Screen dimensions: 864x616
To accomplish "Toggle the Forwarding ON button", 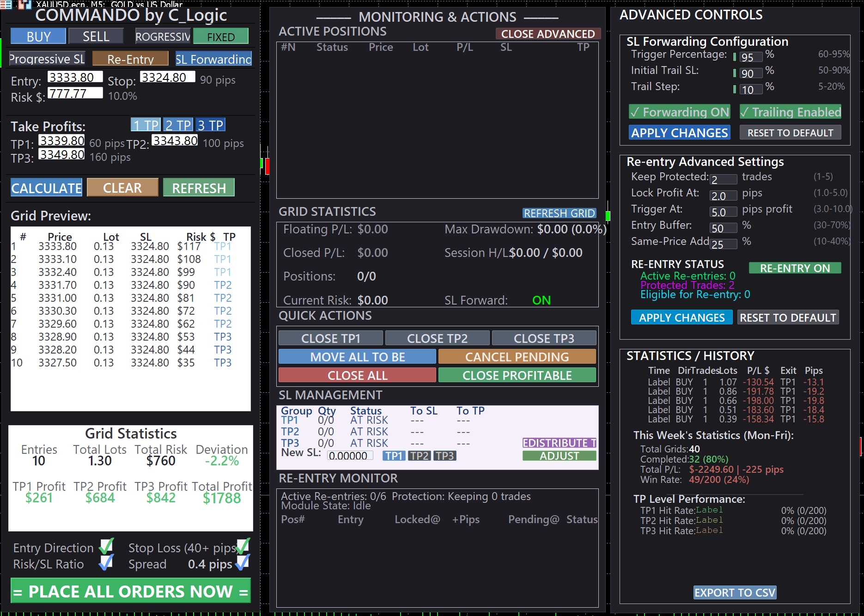I will pyautogui.click(x=680, y=112).
